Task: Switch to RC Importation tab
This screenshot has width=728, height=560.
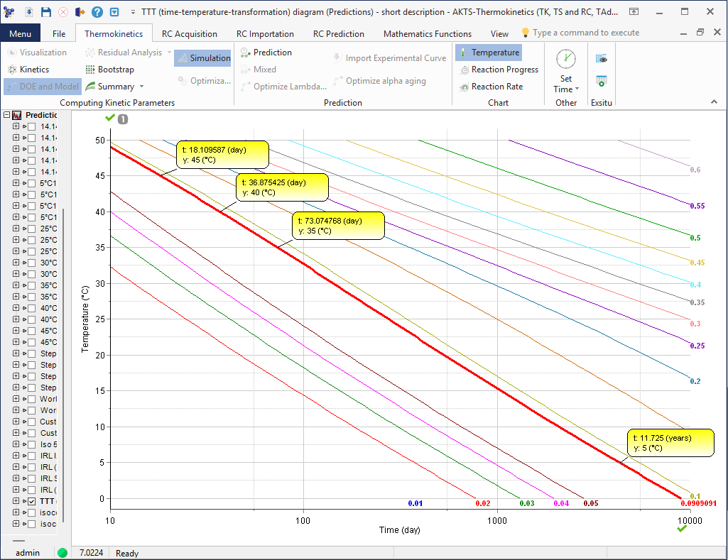Action: click(265, 33)
